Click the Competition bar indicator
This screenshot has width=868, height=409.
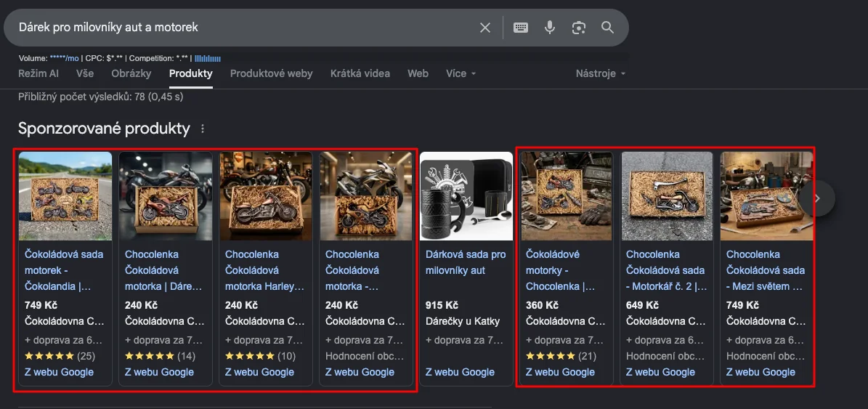(208, 58)
